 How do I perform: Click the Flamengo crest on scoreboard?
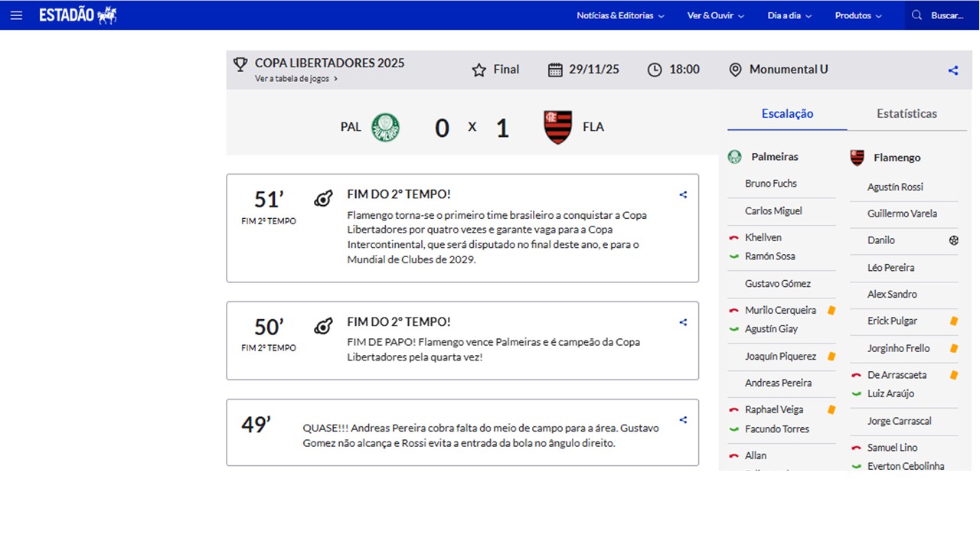coord(557,127)
